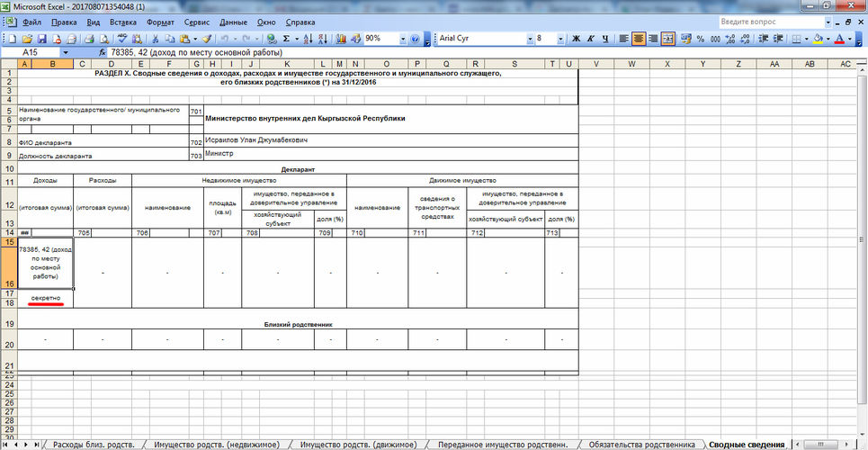The width and height of the screenshot is (868, 450).
Task: Click the Format Painter brush
Action: point(206,40)
